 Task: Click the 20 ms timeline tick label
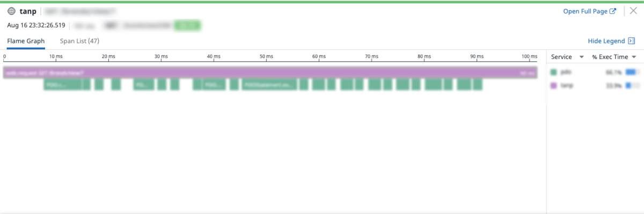[108, 56]
